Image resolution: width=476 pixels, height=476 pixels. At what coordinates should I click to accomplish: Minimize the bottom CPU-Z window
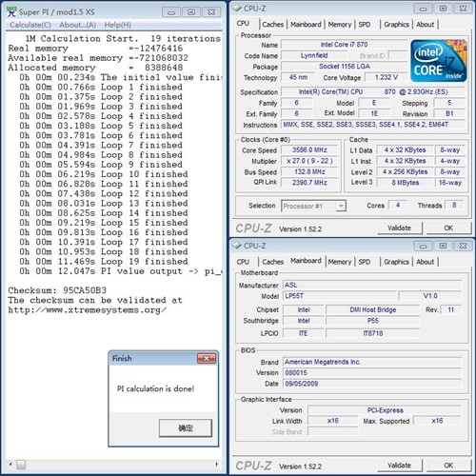(x=423, y=247)
